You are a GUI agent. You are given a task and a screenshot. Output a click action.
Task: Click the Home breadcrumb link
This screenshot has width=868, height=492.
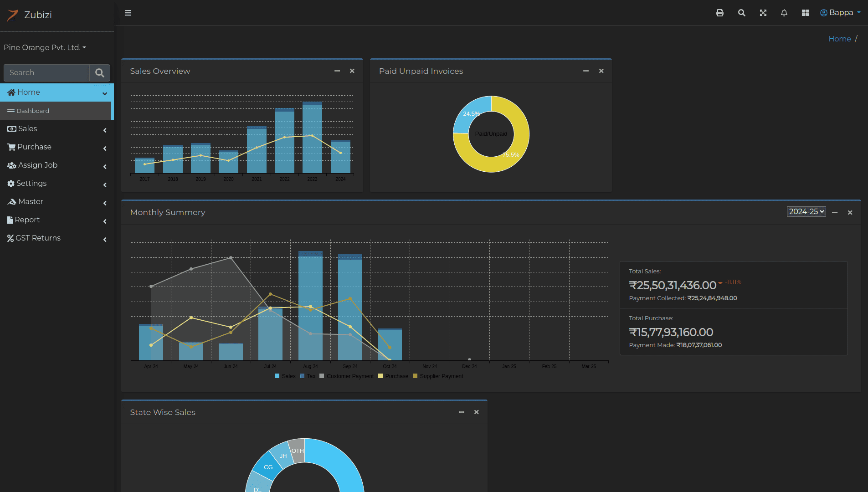[x=839, y=39]
